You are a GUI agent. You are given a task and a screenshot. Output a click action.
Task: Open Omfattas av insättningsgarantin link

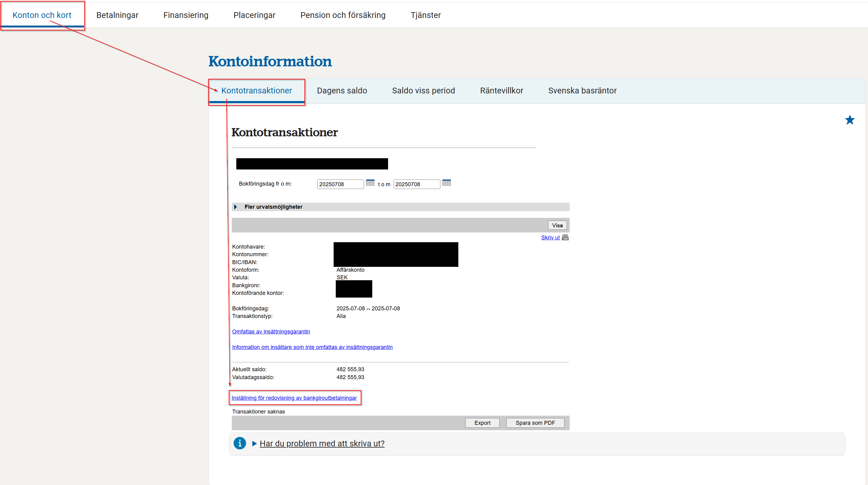pyautogui.click(x=271, y=332)
